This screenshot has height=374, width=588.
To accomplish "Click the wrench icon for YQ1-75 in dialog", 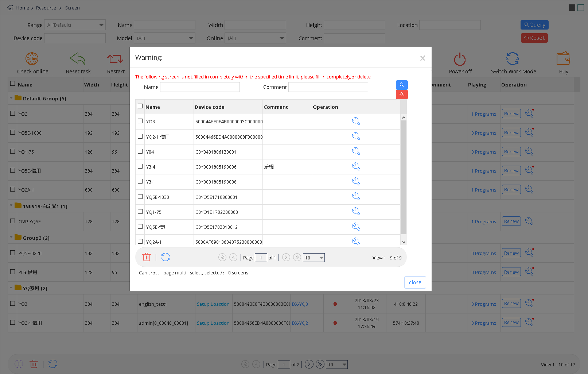I will pyautogui.click(x=356, y=212).
